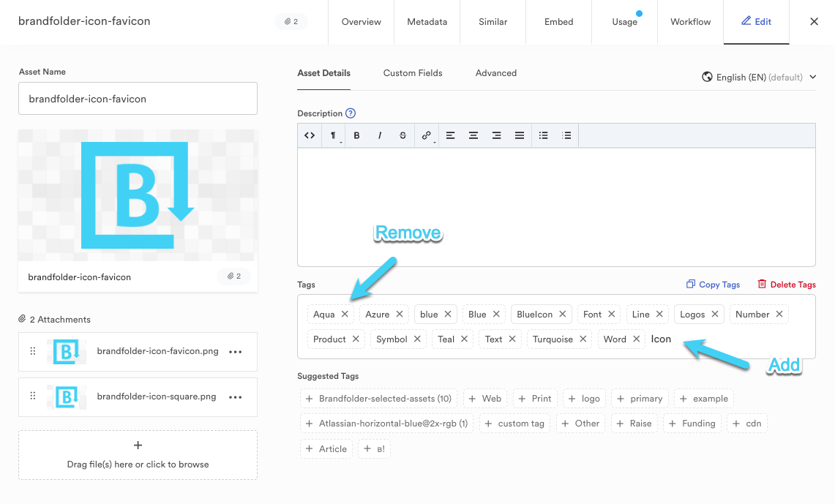Click the drag-files upload drop zone

tap(138, 455)
